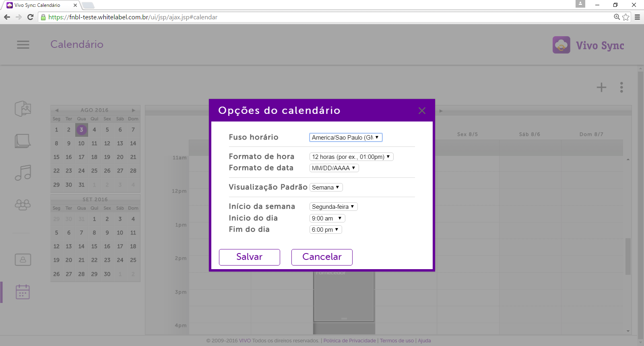Screen dimensions: 644x346
Task: Open the Fuso horário timezone dropdown
Action: click(x=346, y=138)
